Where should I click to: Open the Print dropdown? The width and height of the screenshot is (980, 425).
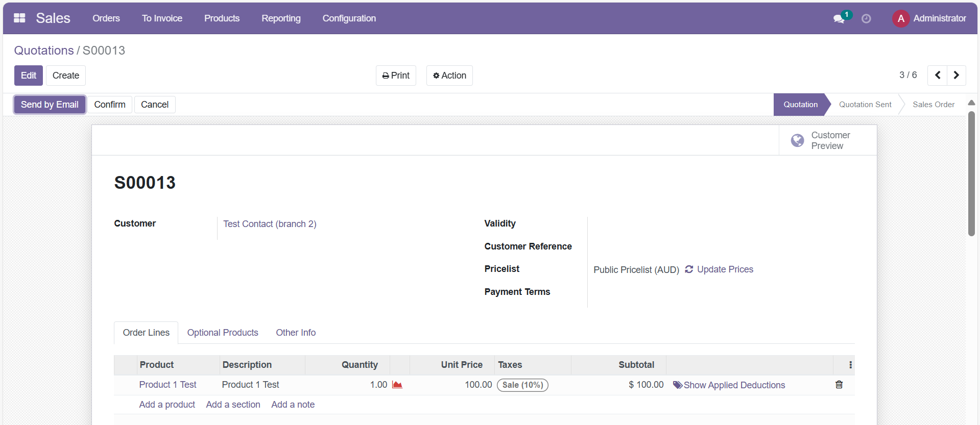tap(396, 76)
